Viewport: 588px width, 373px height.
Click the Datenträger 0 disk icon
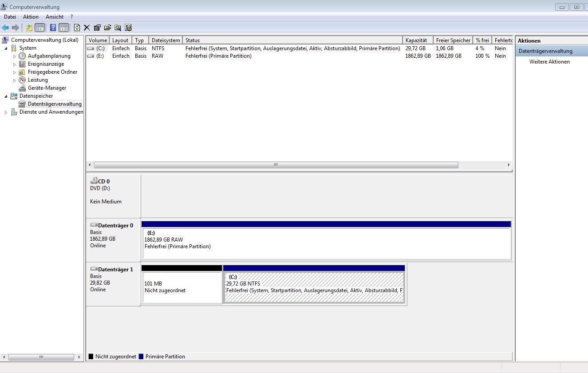pyautogui.click(x=94, y=225)
